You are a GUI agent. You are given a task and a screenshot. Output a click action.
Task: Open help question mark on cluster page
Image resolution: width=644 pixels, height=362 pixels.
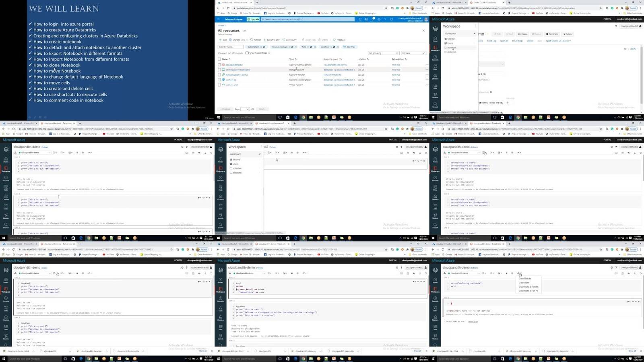(616, 26)
